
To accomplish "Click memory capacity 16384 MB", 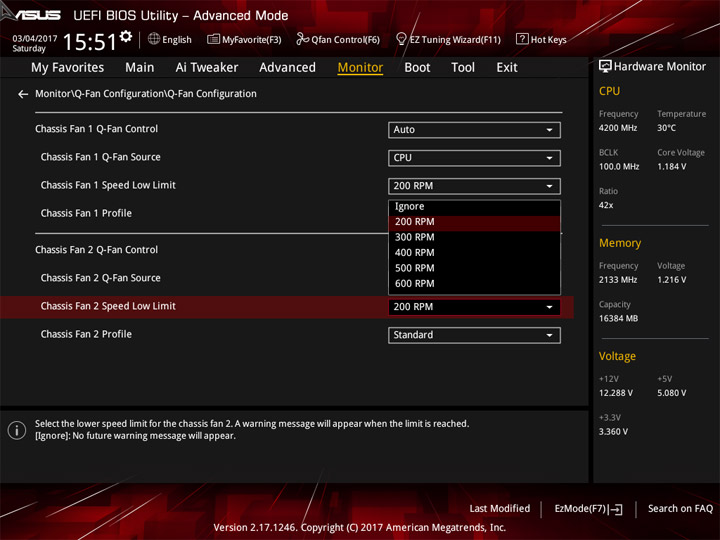I will tap(618, 319).
